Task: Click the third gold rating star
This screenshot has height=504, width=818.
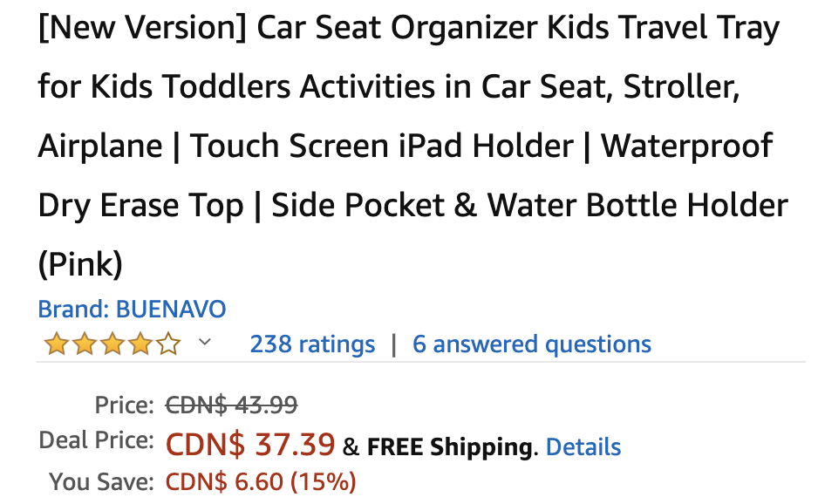Action: [112, 344]
